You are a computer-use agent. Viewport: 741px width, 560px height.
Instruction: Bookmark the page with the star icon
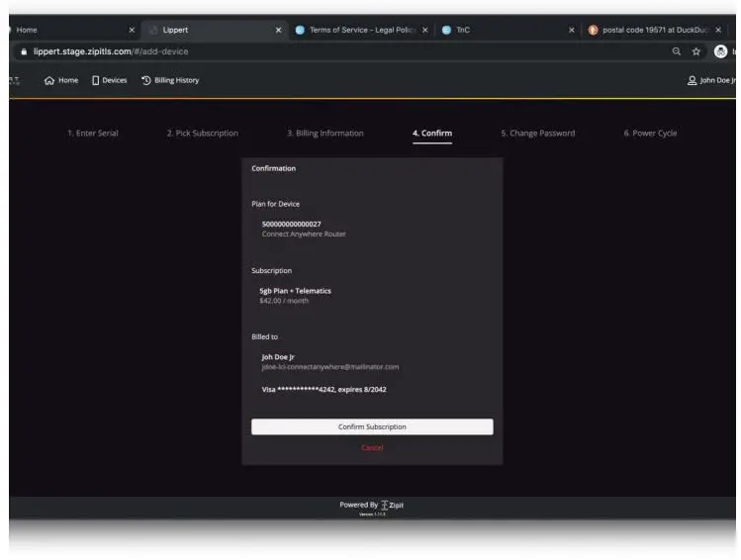[696, 51]
